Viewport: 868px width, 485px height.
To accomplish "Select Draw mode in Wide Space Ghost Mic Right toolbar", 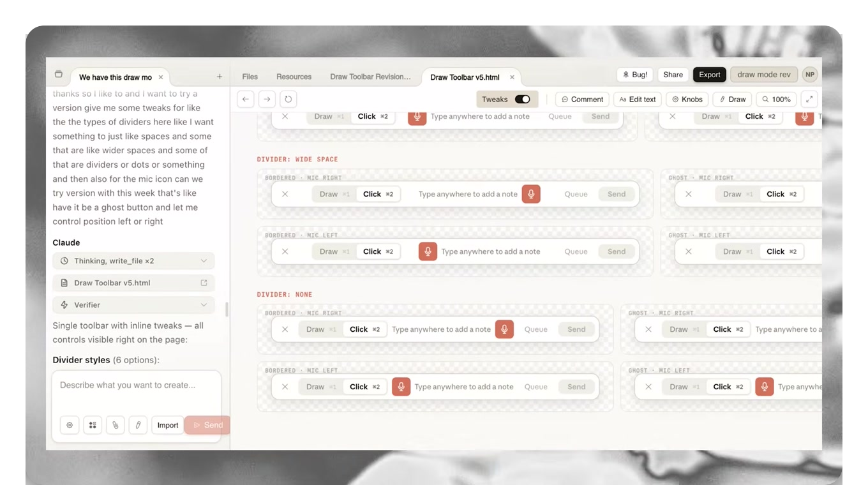I will click(738, 194).
